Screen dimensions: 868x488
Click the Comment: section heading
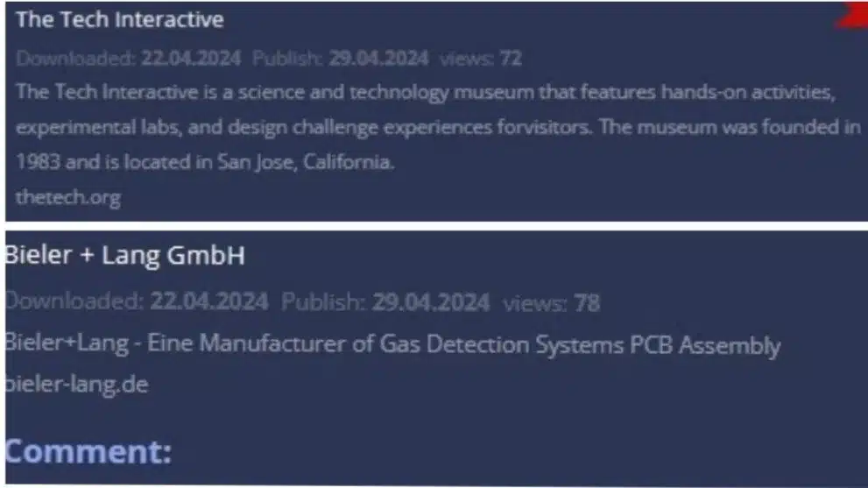pos(88,451)
